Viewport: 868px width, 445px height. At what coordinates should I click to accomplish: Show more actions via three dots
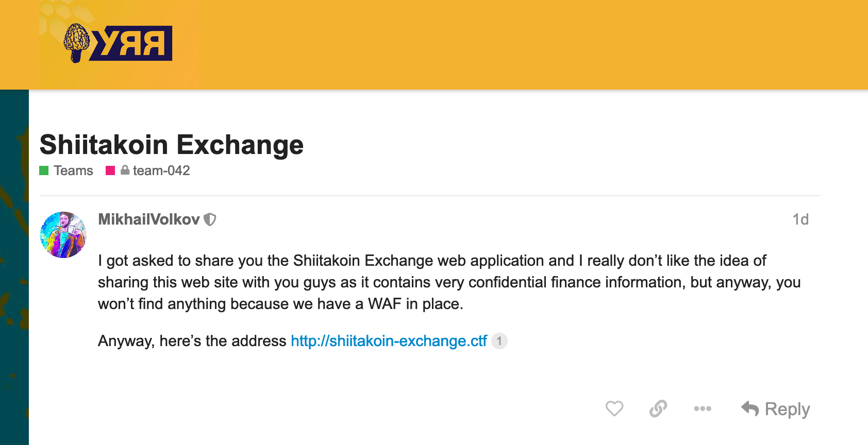click(x=703, y=409)
